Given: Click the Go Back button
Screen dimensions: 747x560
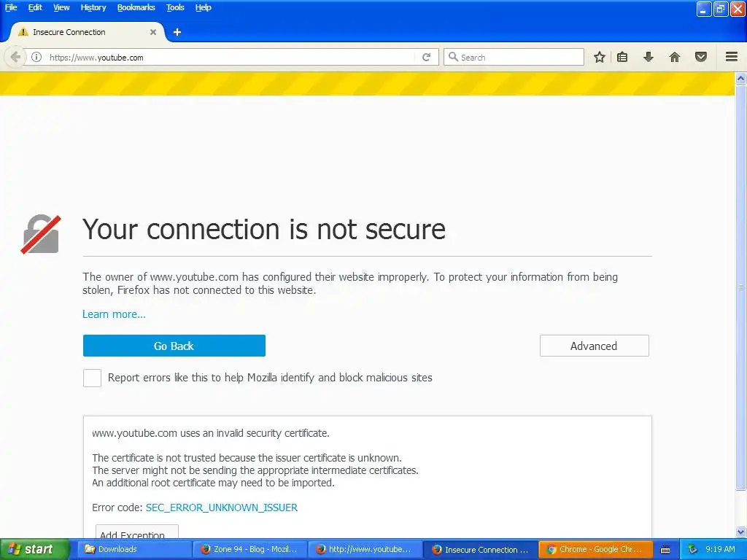Looking at the screenshot, I should click(x=174, y=346).
